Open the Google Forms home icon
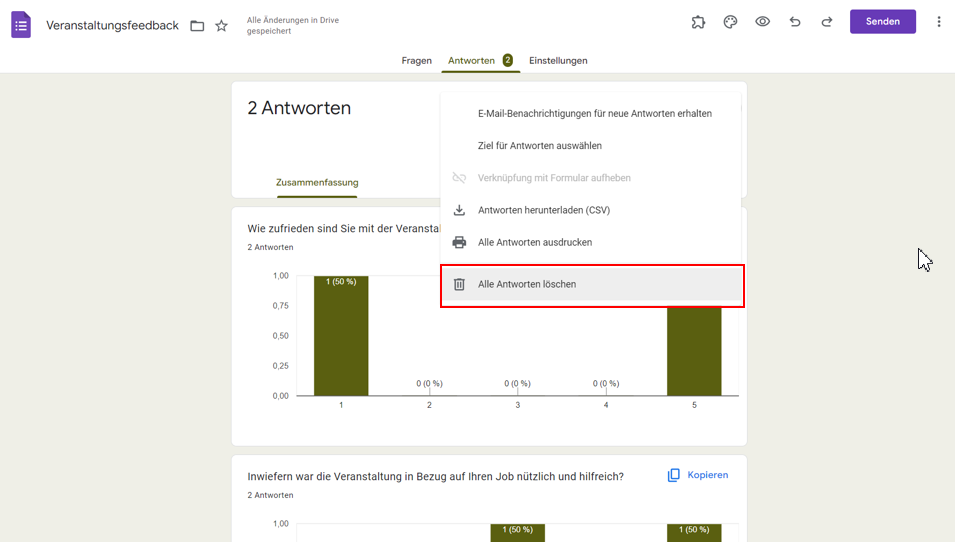Screen dimensions: 955x542 coord(21,25)
